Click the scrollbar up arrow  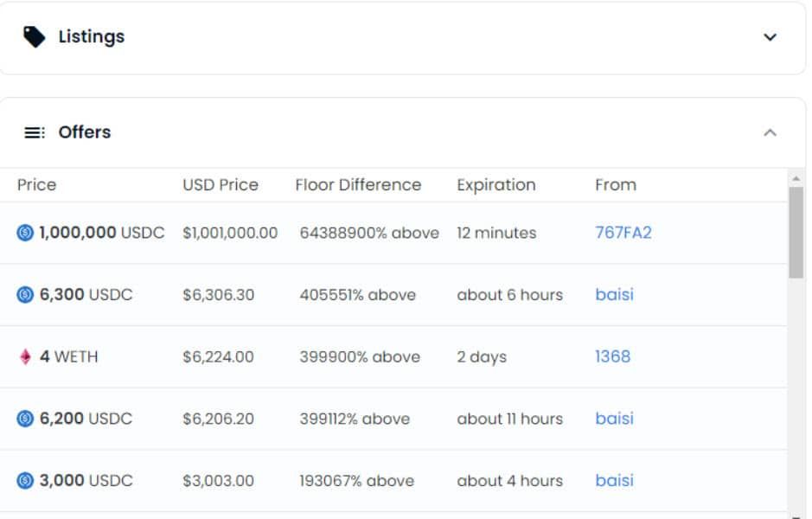click(x=796, y=179)
